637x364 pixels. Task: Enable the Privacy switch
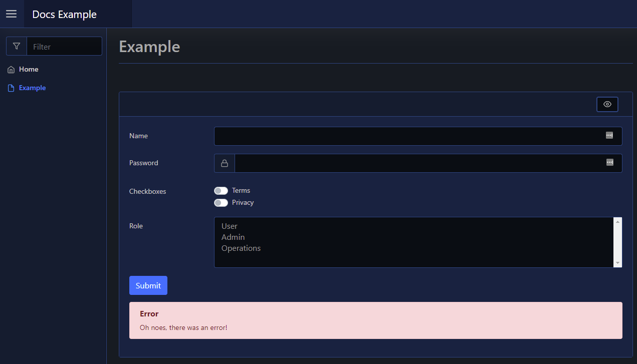[221, 203]
